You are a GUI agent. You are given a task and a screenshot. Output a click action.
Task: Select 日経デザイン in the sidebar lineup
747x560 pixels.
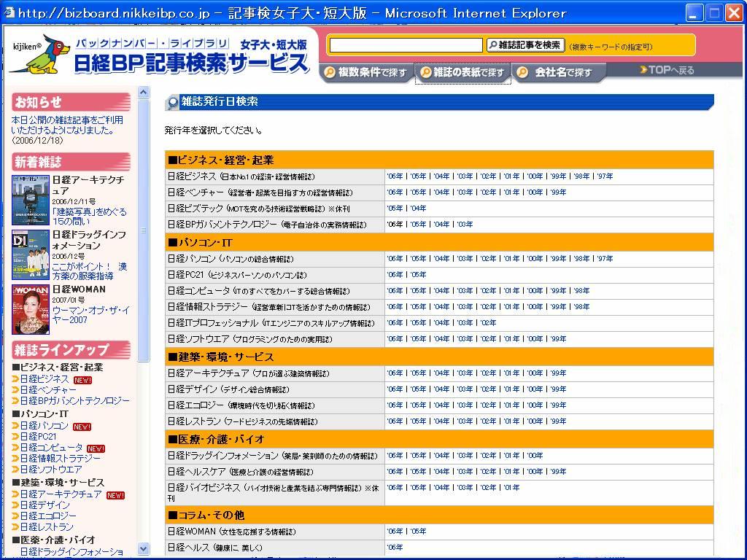pos(44,505)
